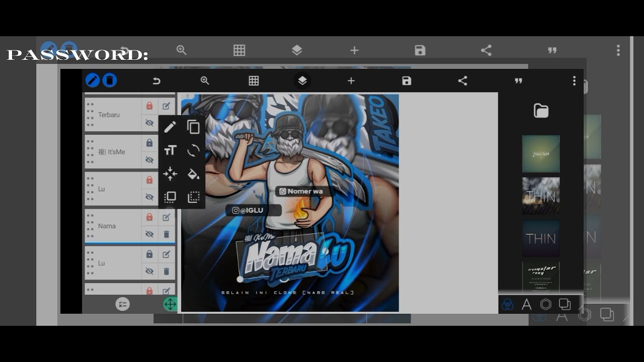This screenshot has width=644, height=362.
Task: Toggle visibility eye of the Nama layer
Action: pos(149,234)
